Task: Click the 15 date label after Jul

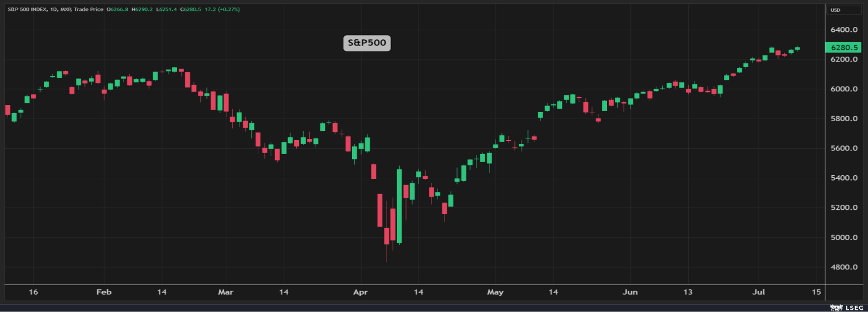Action: (817, 292)
